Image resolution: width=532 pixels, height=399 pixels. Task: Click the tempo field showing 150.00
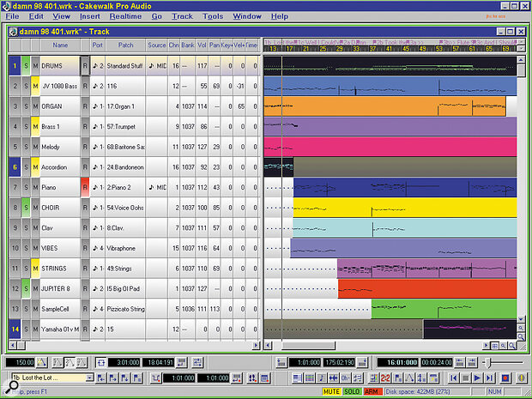(21, 362)
